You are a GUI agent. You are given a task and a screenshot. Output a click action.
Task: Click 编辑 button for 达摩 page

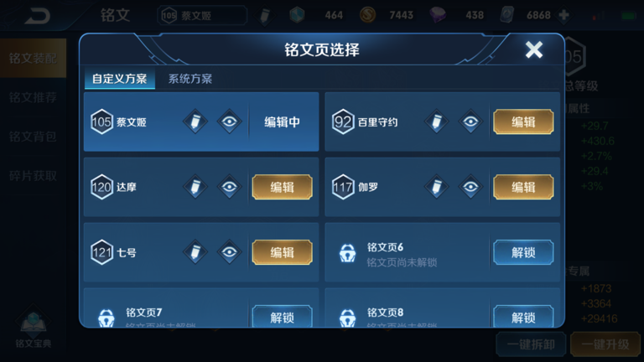click(282, 187)
